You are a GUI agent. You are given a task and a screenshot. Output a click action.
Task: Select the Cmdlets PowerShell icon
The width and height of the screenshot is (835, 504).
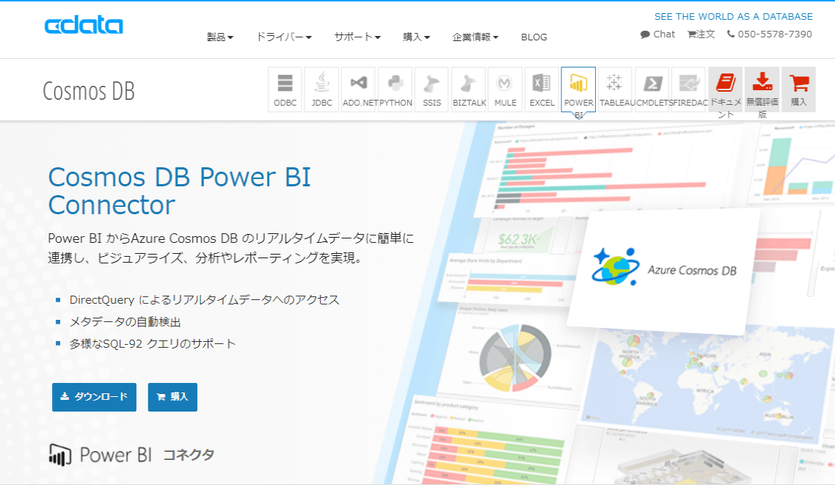point(652,90)
